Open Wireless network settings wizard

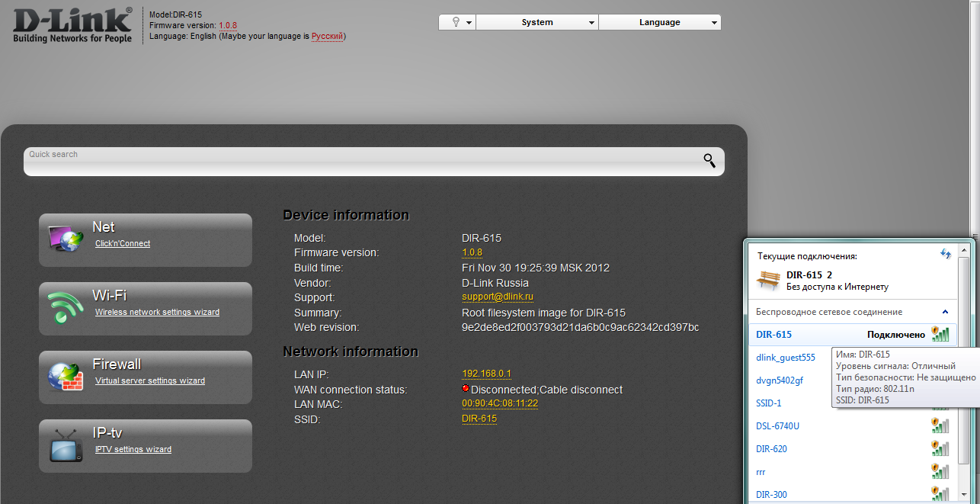click(157, 313)
